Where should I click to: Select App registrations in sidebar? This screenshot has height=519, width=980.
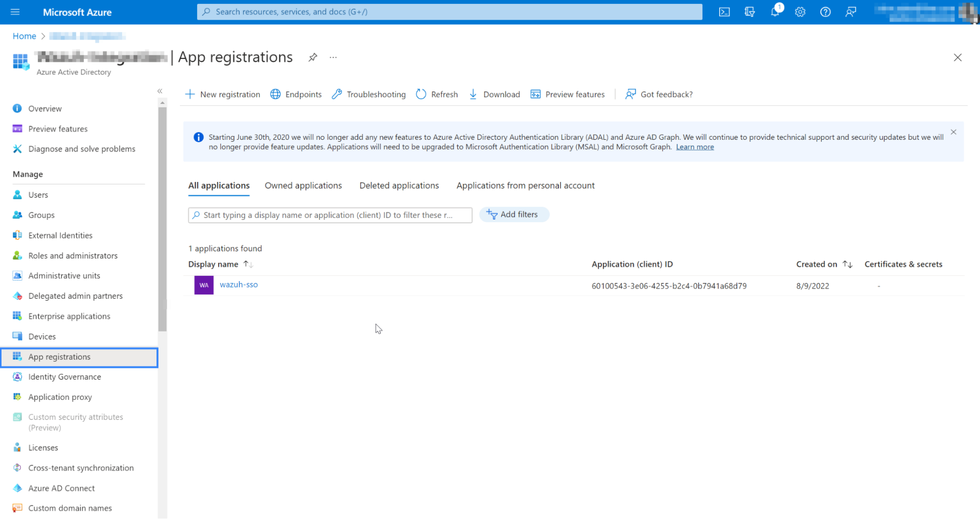coord(79,357)
